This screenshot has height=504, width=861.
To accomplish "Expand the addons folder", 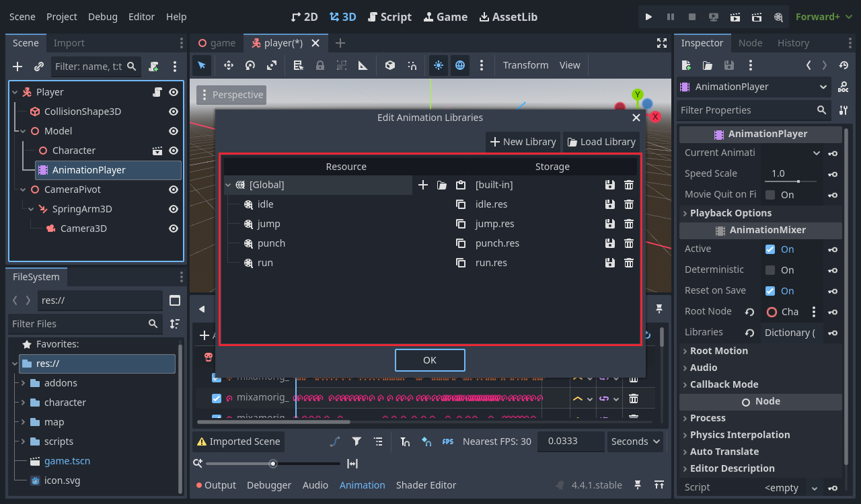I will [x=24, y=383].
